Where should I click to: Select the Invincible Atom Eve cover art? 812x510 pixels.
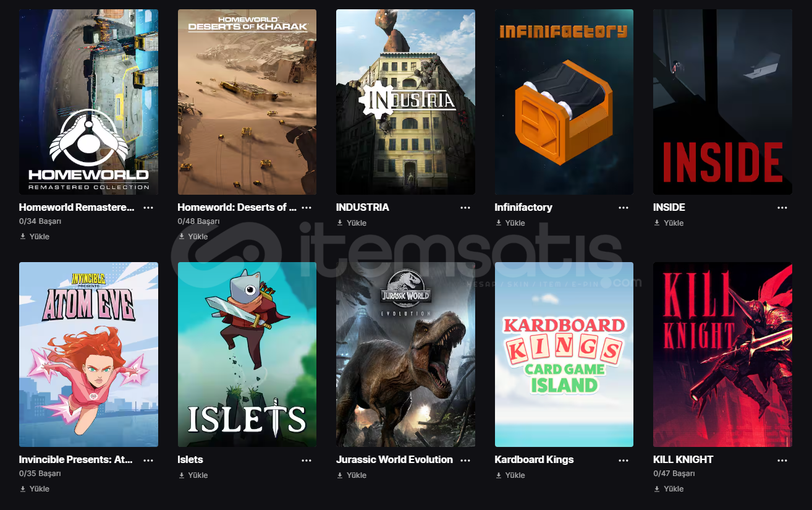pyautogui.click(x=88, y=354)
